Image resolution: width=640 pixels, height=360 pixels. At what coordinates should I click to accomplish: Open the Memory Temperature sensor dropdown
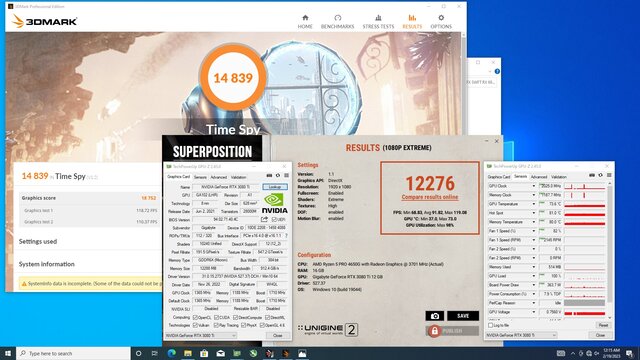[533, 222]
